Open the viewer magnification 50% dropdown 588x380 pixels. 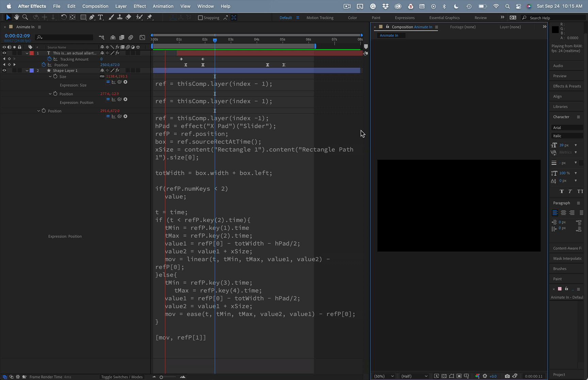click(x=384, y=376)
